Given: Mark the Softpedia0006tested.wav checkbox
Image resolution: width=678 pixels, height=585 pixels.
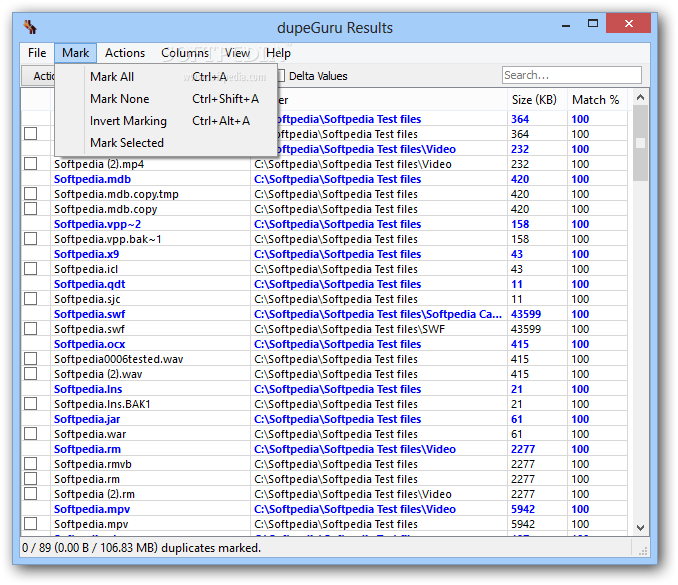Looking at the screenshot, I should point(30,359).
